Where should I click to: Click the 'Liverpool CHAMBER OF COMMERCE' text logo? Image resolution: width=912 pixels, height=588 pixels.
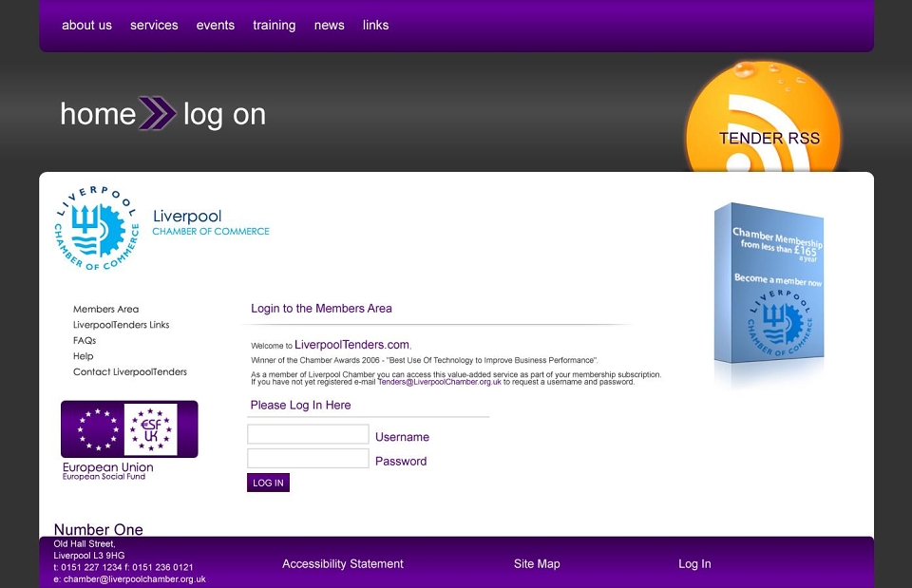(x=211, y=222)
